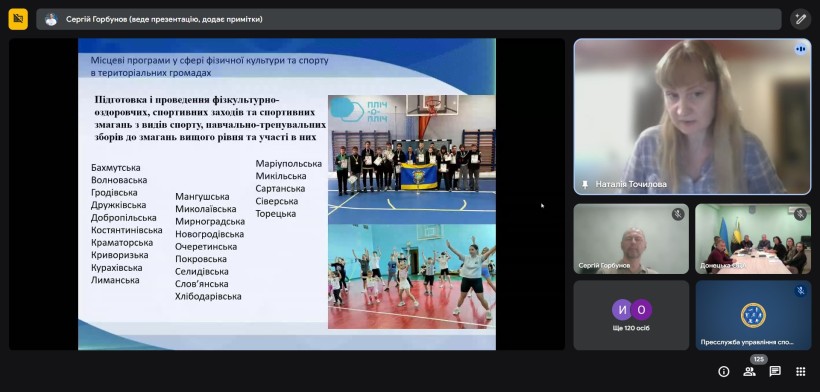The width and height of the screenshot is (820, 392).
Task: Click 'Микільська' in the slide list
Action: (x=281, y=176)
